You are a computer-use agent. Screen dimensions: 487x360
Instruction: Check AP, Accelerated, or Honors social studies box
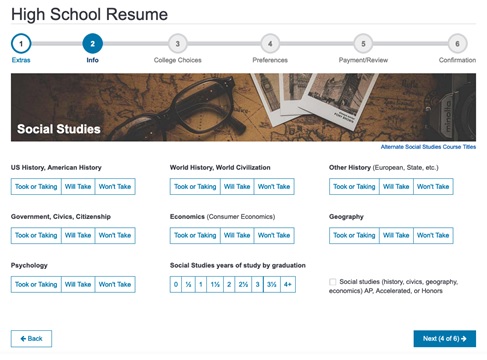pos(333,282)
